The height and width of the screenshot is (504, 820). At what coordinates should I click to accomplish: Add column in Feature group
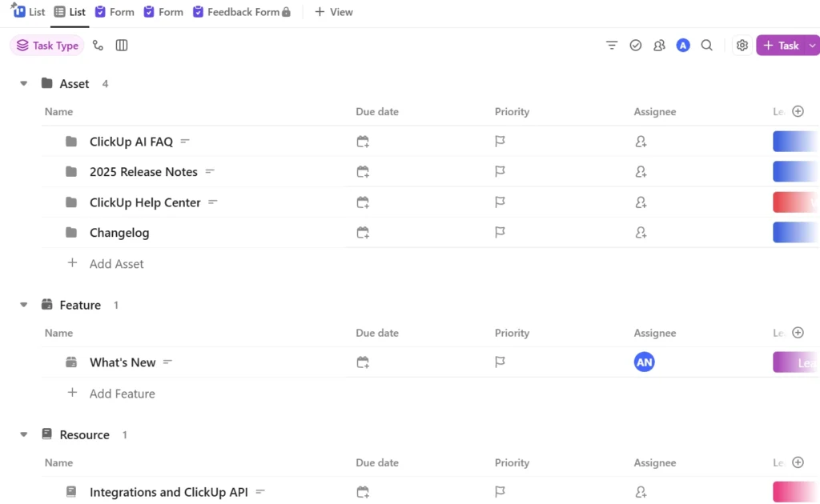point(798,333)
